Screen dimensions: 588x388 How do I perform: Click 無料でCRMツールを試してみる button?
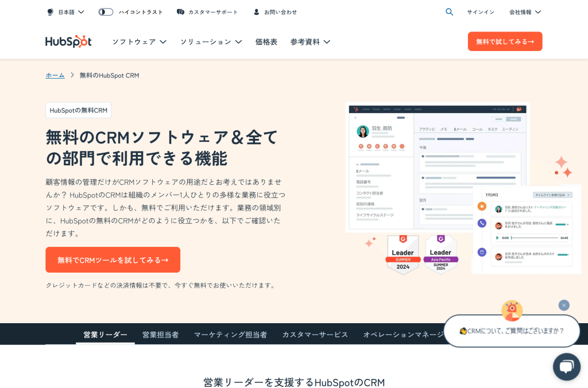click(x=113, y=260)
